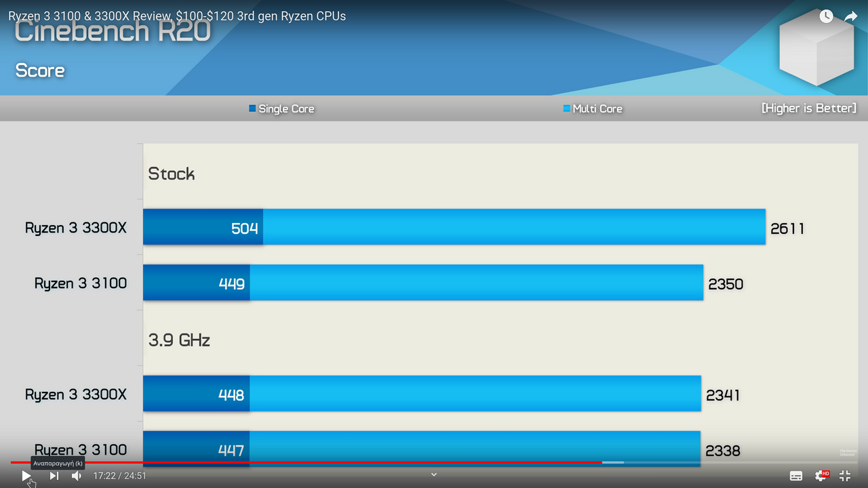Click the Multi Core legend label

[597, 108]
